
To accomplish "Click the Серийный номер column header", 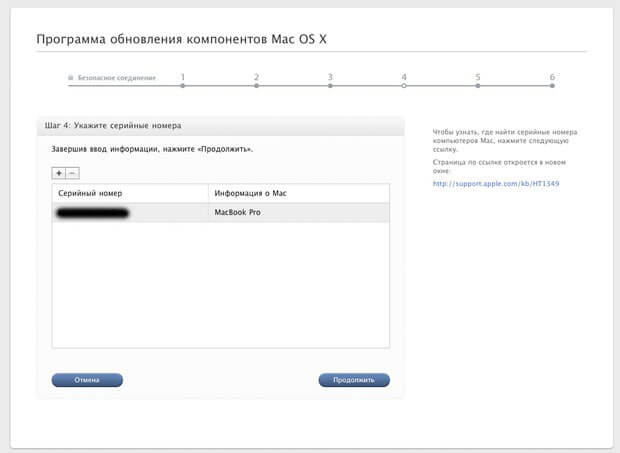I will click(x=130, y=193).
